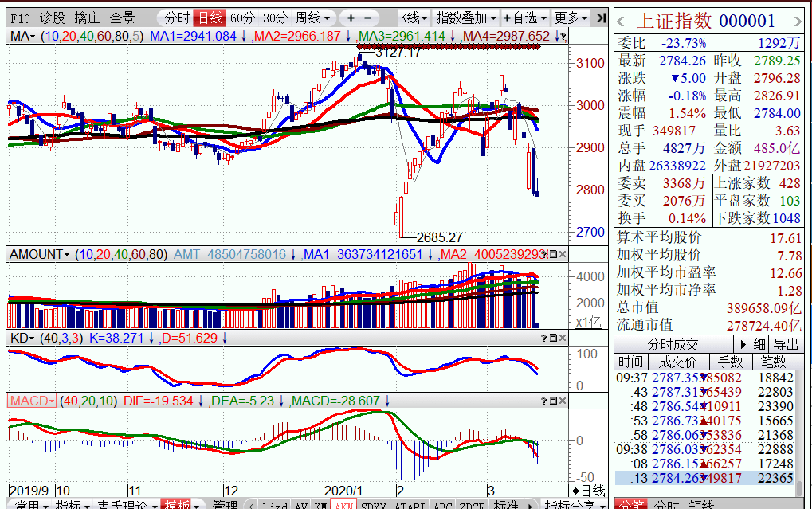812x509 pixels.
Task: Open the 全景 panorama tab
Action: click(x=122, y=18)
